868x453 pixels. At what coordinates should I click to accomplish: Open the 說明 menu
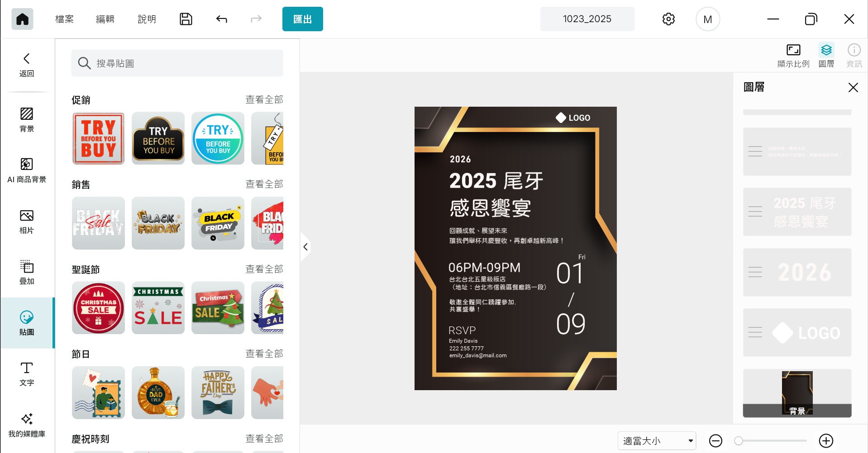[147, 19]
